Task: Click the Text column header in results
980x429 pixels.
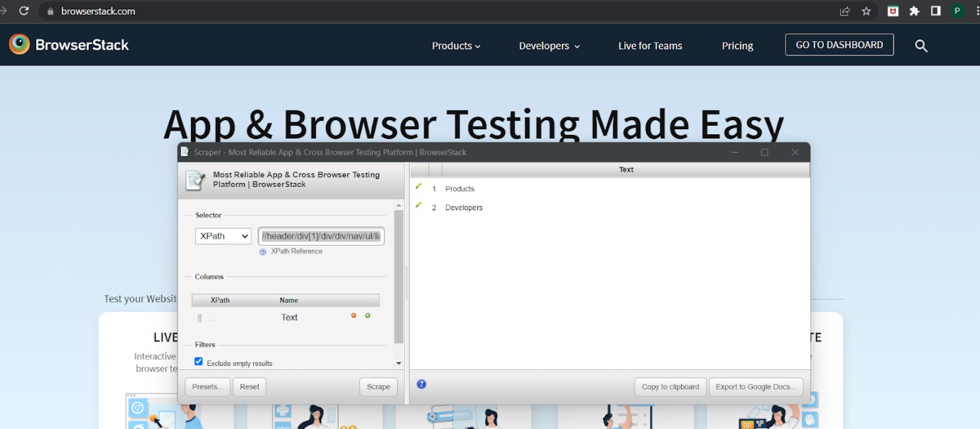Action: coord(626,170)
